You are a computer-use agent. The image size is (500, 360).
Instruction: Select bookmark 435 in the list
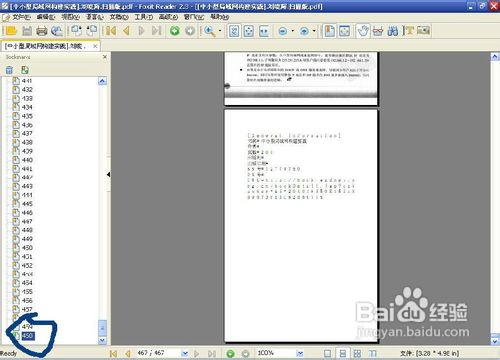pyautogui.click(x=27, y=116)
